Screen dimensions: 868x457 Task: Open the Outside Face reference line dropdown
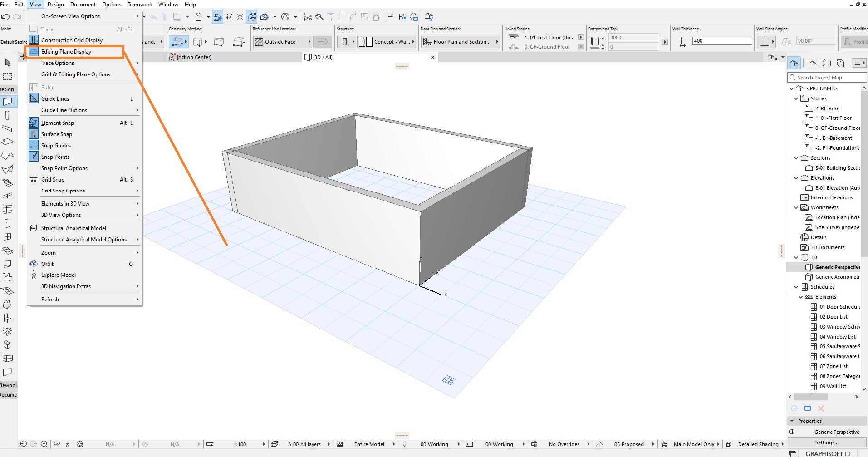pos(283,42)
